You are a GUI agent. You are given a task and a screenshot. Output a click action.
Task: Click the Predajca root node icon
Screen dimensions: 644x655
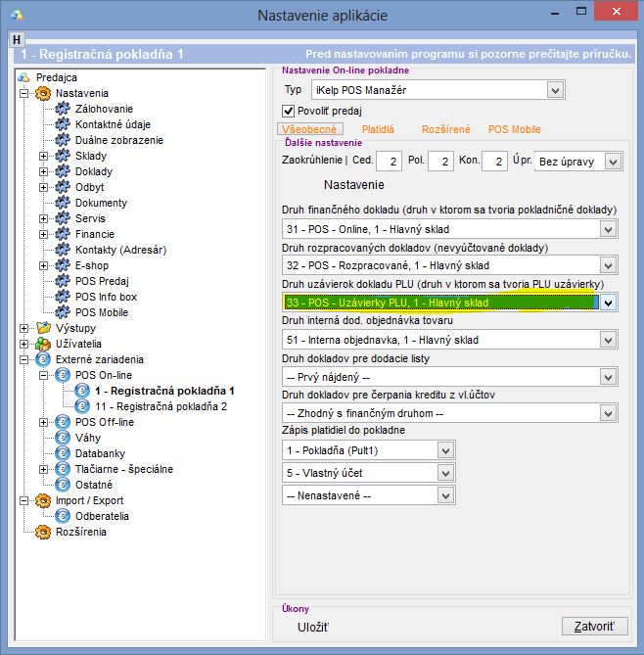25,77
